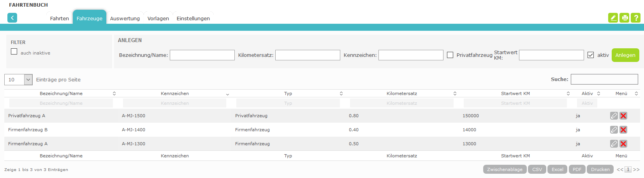
Task: Go to next page with >> link
Action: coord(636,169)
